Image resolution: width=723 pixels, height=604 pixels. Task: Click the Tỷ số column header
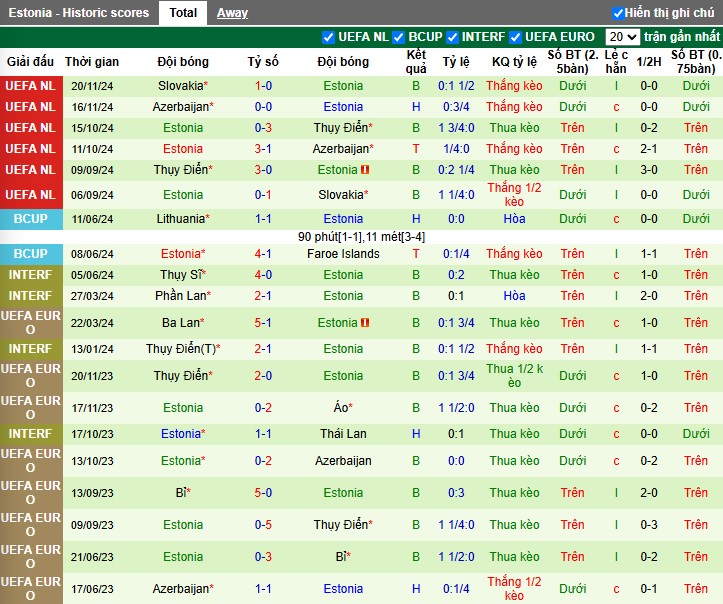[x=263, y=62]
